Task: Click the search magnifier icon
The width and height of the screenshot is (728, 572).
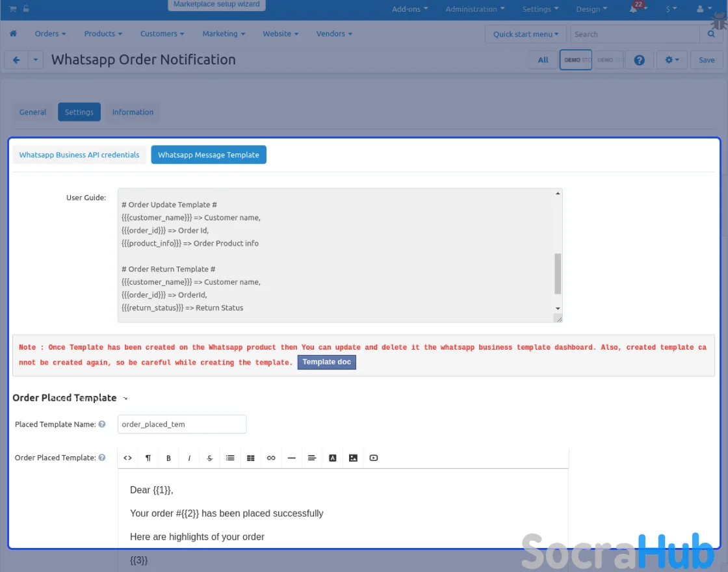Action: click(711, 34)
